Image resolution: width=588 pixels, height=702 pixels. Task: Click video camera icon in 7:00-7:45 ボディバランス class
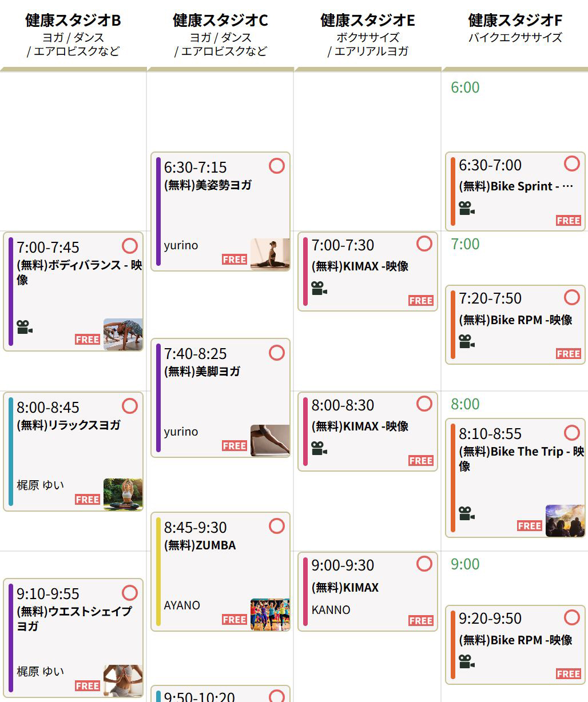(24, 327)
